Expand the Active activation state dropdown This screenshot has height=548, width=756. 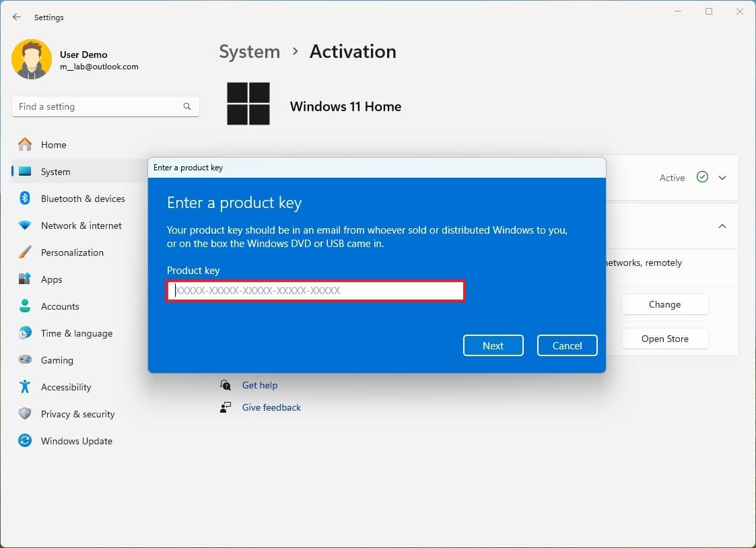pyautogui.click(x=722, y=177)
